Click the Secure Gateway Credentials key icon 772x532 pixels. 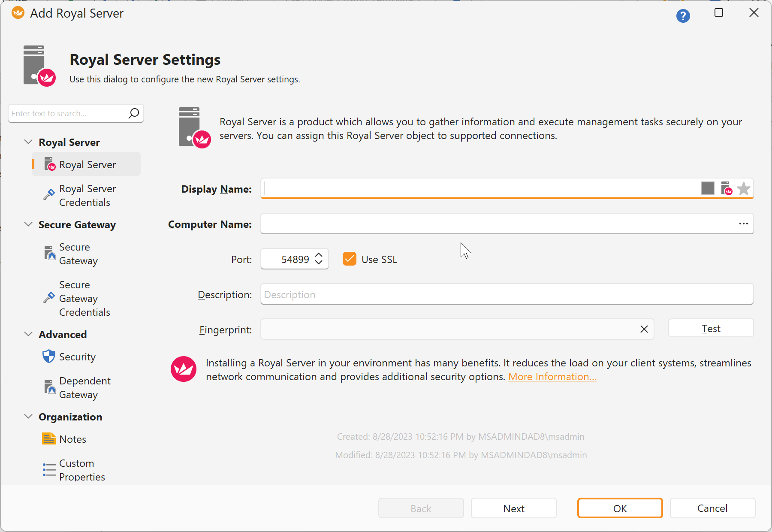[49, 297]
